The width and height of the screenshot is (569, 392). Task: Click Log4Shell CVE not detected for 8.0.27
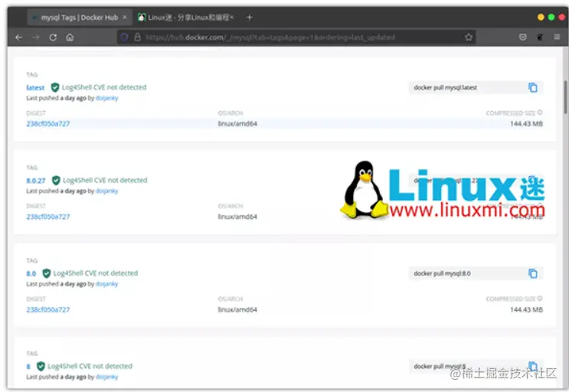click(105, 180)
